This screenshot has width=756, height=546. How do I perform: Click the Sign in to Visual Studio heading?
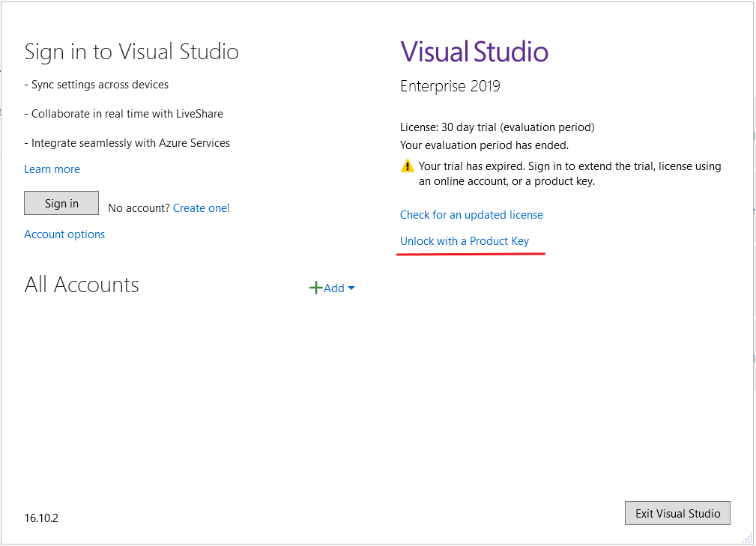tap(132, 52)
